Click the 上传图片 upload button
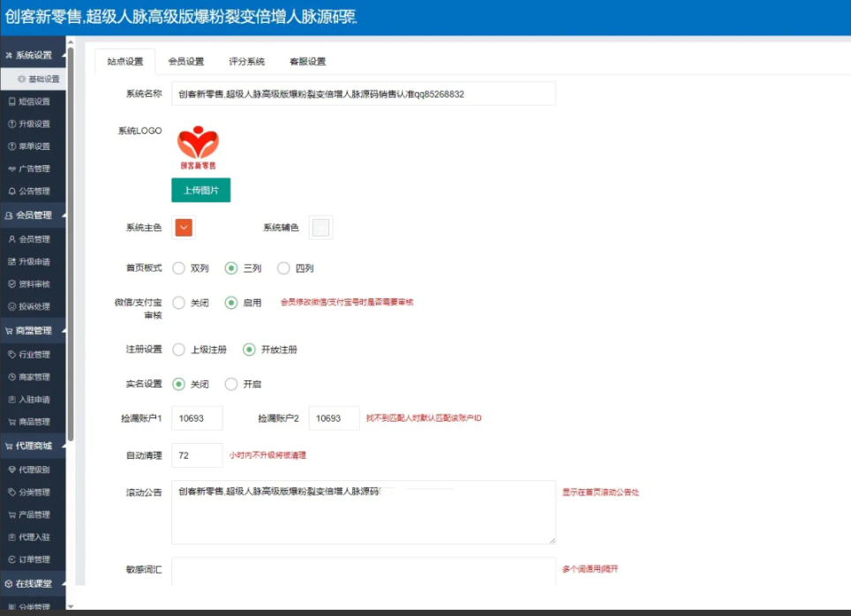The width and height of the screenshot is (851, 616). (200, 190)
